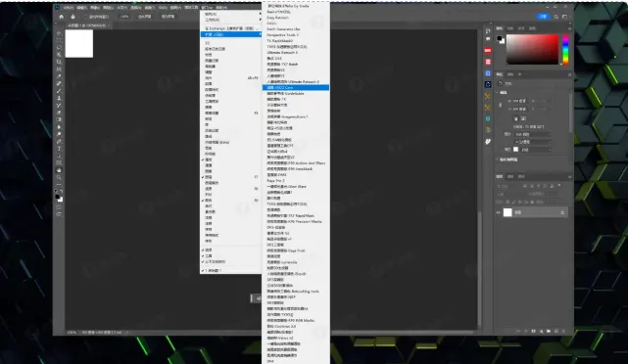Select the Eraser tool
Screen dimensions: 628x364
click(59, 113)
